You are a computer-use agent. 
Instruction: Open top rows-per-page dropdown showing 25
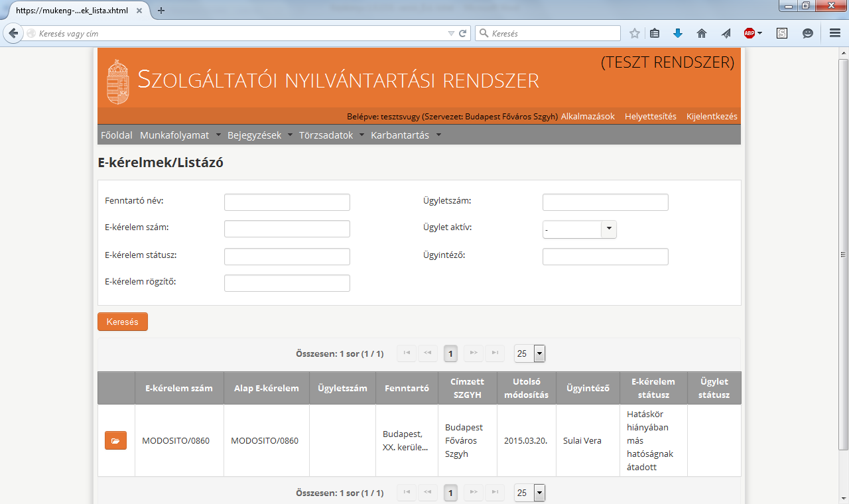[x=529, y=353]
